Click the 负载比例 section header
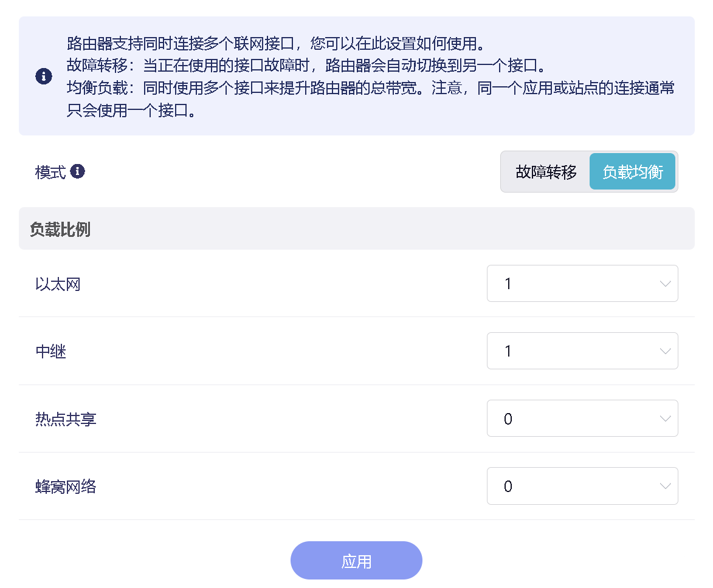The width and height of the screenshot is (713, 588). [60, 229]
